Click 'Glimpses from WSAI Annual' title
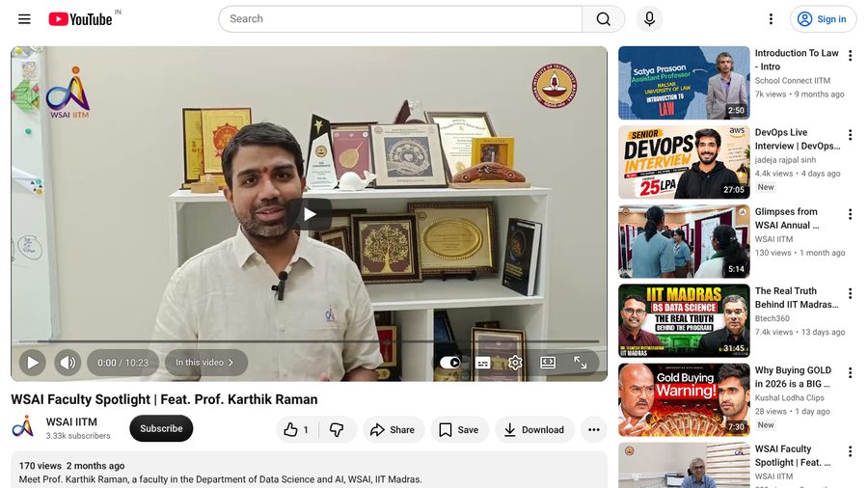Image resolution: width=868 pixels, height=488 pixels. click(x=787, y=218)
